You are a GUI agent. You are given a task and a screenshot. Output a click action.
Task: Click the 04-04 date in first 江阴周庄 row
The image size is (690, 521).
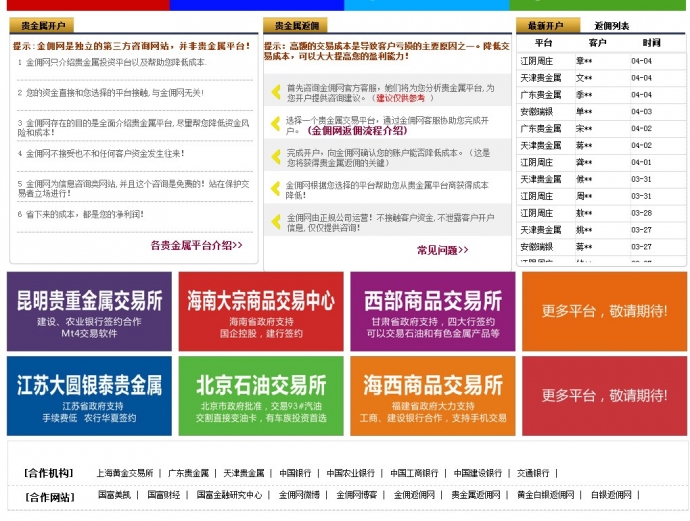tap(641, 61)
